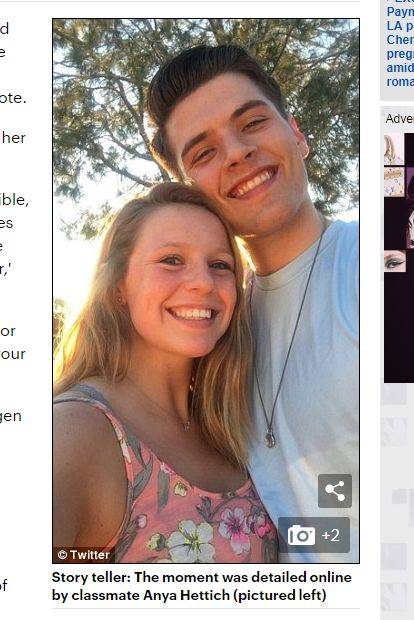Click article text fragment ending ote.
This screenshot has width=414, height=620.
pos(13,98)
